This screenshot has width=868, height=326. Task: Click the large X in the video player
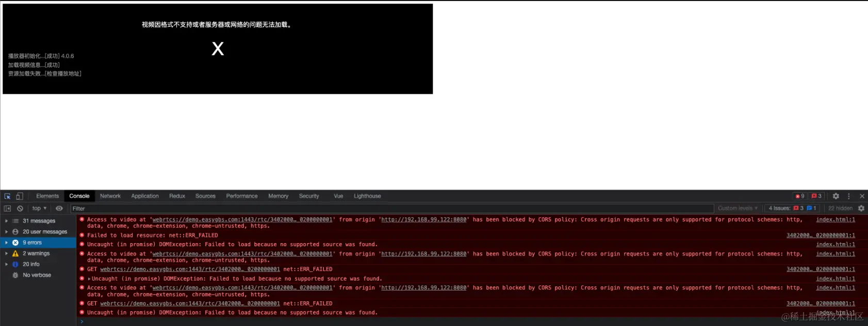tap(218, 49)
